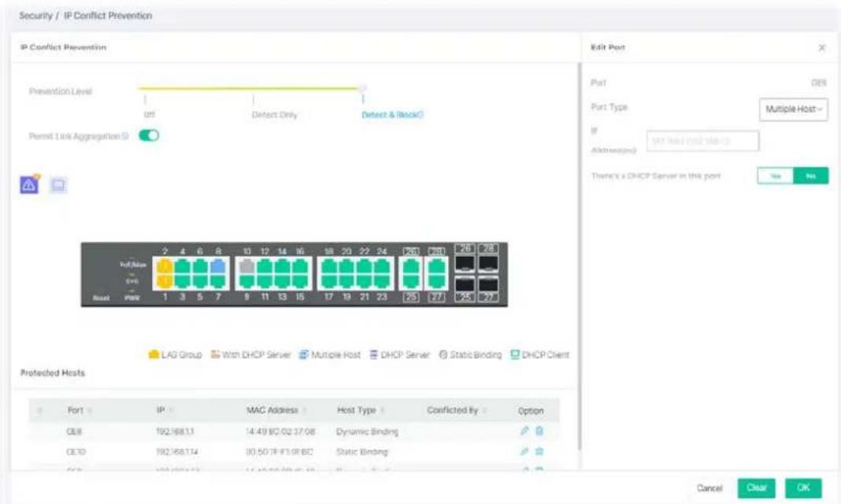Edit the GE10 static binding row
841x504 pixels.
(524, 451)
